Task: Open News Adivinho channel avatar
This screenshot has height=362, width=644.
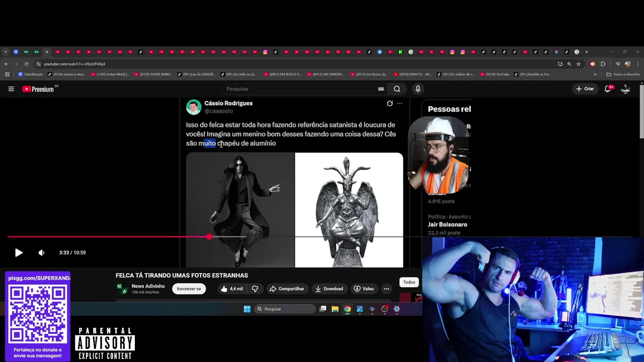Action: click(x=121, y=289)
